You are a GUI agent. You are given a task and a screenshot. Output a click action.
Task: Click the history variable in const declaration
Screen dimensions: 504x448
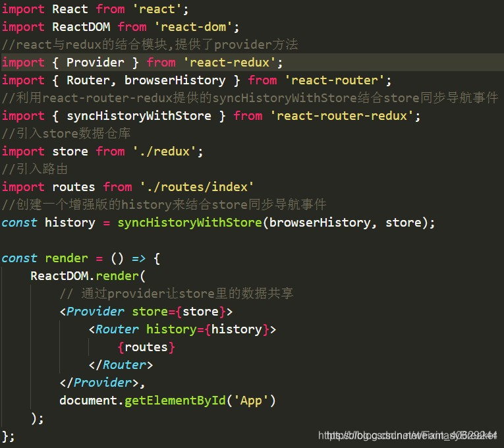coord(70,223)
